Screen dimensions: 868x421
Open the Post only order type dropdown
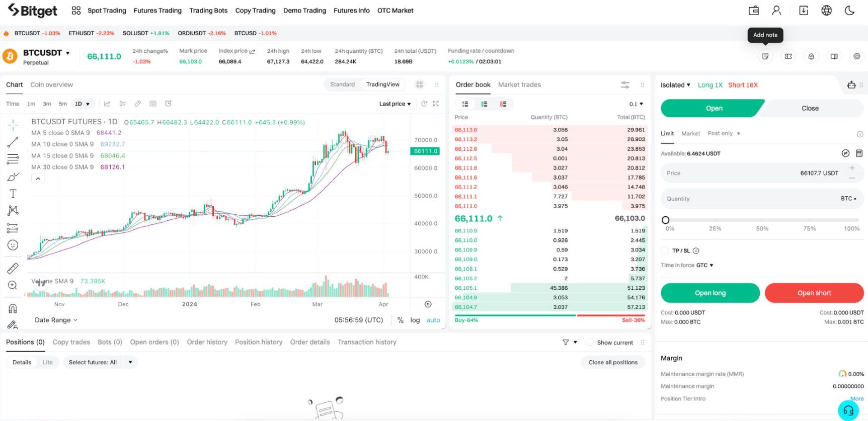724,133
